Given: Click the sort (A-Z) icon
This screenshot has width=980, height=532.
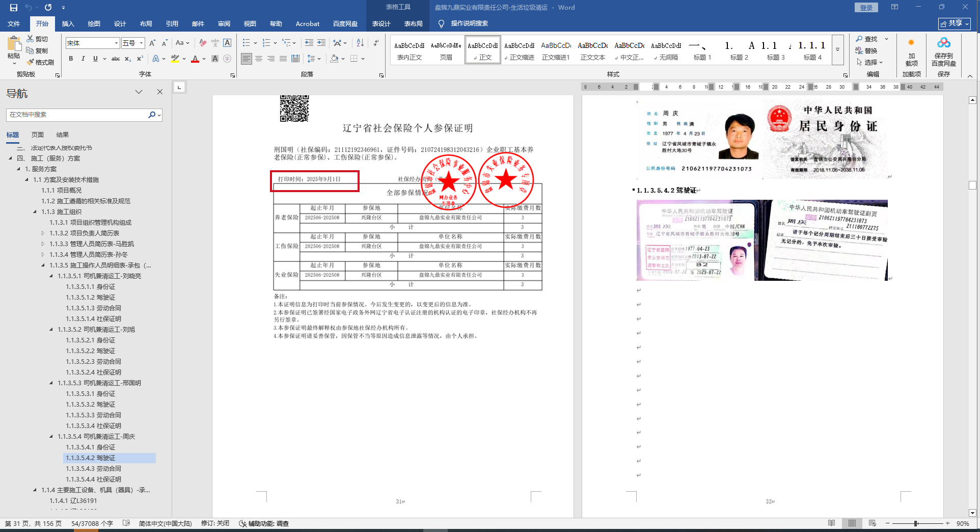Looking at the screenshot, I should point(360,43).
